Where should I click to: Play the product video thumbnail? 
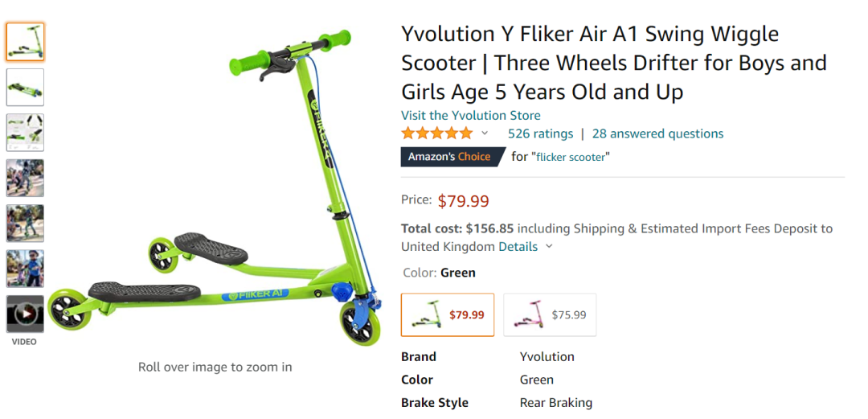click(x=25, y=314)
